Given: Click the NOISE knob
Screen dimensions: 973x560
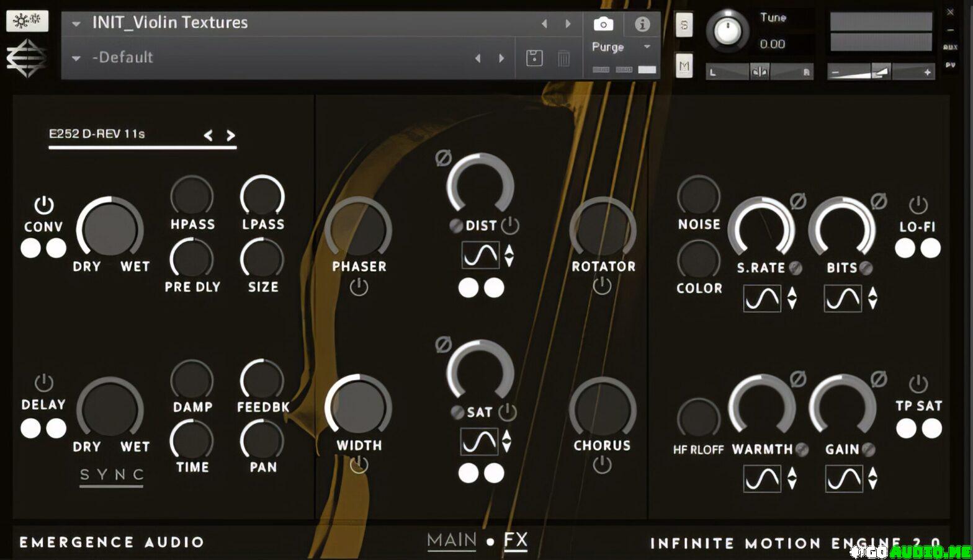Looking at the screenshot, I should click(699, 195).
